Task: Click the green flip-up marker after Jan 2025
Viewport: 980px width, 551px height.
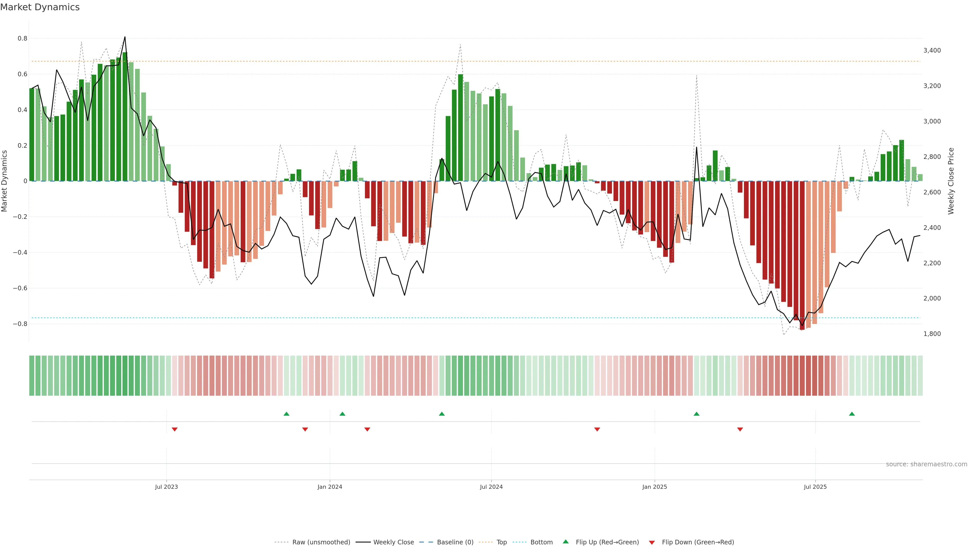Action: [696, 414]
